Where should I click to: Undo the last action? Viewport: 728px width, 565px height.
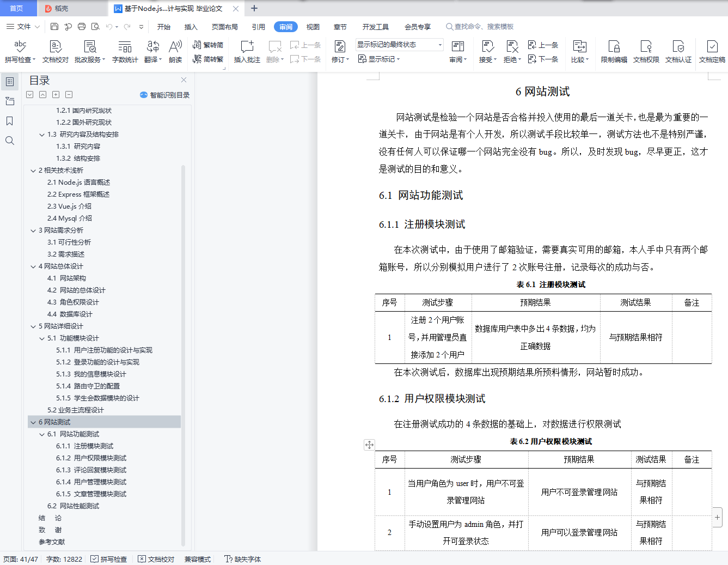(109, 26)
